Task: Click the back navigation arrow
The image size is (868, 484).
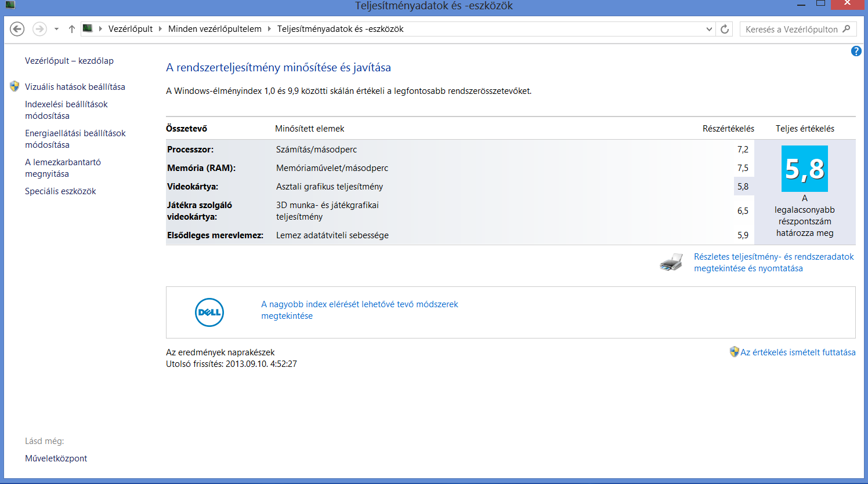Action: coord(17,29)
